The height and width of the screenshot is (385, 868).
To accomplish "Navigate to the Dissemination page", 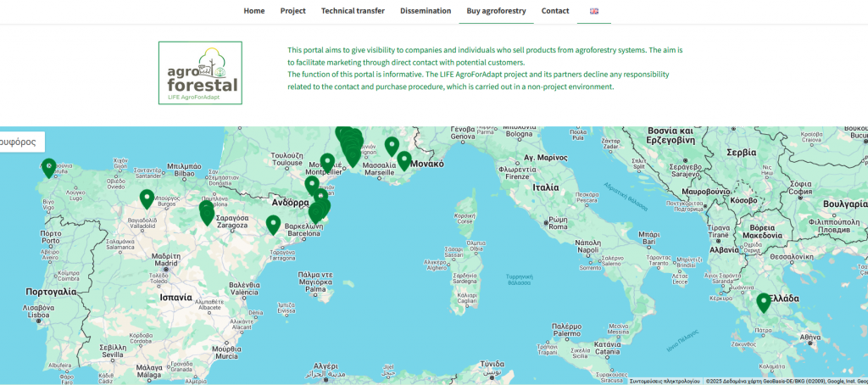I will point(426,11).
